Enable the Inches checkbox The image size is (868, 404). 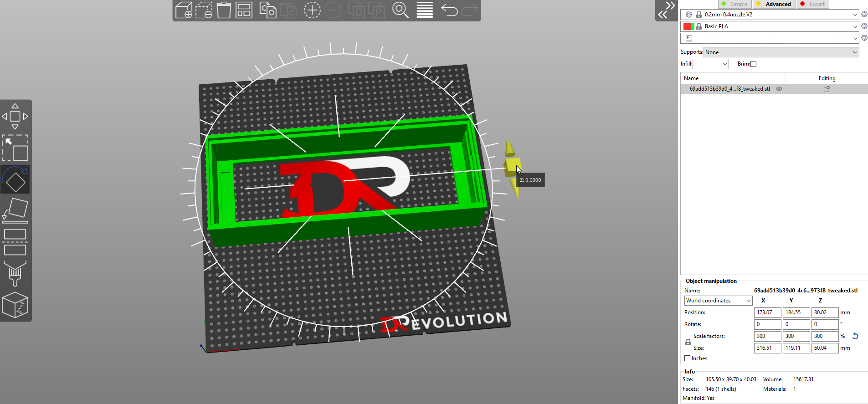click(x=687, y=358)
